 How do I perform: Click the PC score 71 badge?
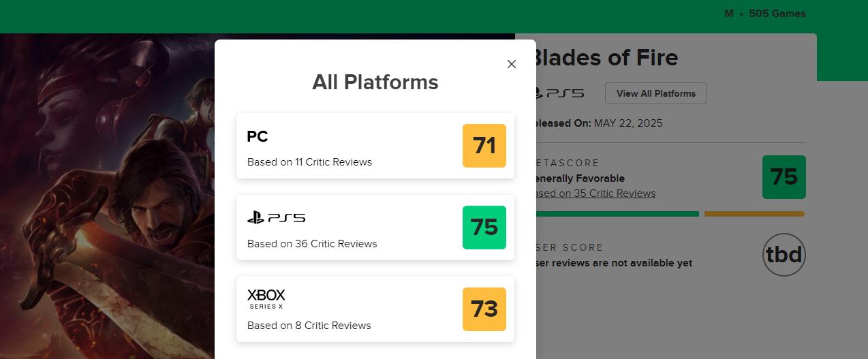[x=484, y=146]
